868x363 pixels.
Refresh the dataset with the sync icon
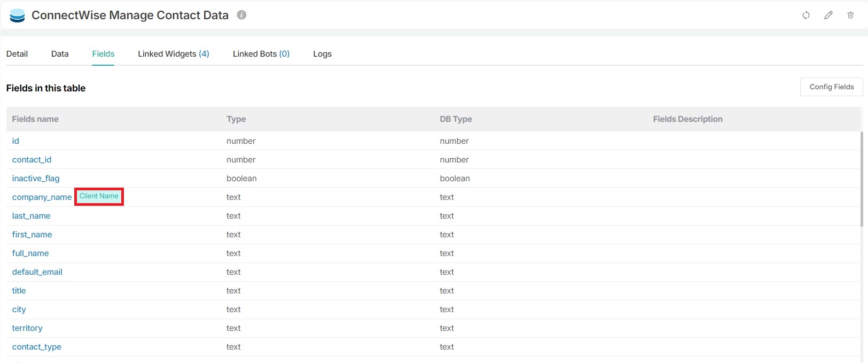point(806,15)
